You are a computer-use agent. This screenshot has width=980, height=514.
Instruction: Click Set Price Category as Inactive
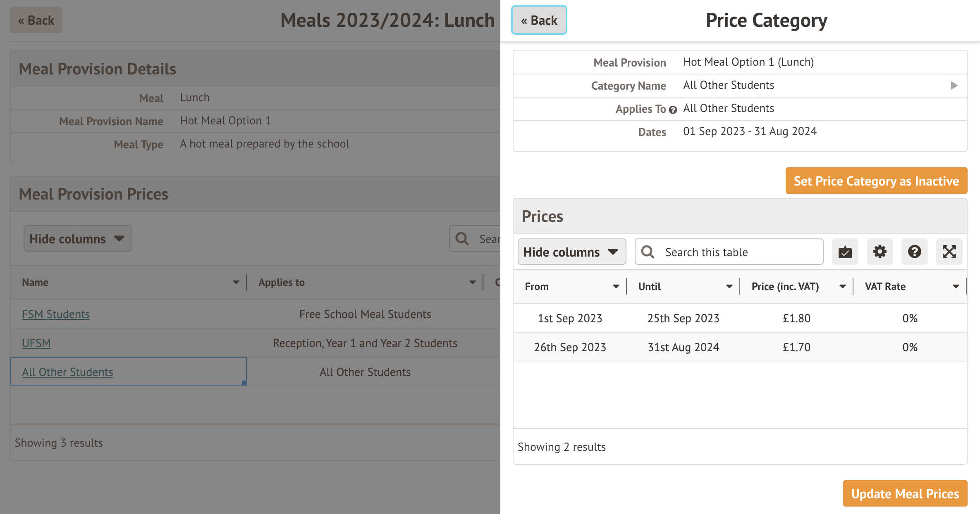876,181
